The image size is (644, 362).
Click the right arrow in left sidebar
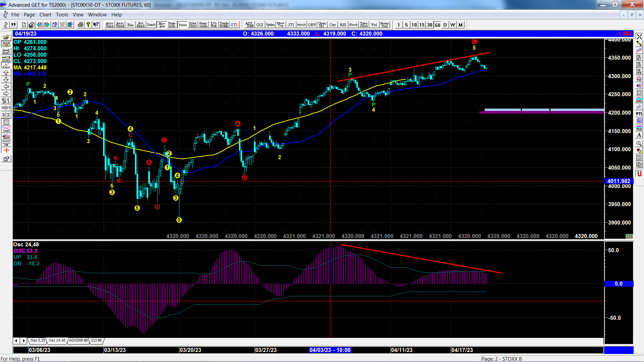pos(6,94)
